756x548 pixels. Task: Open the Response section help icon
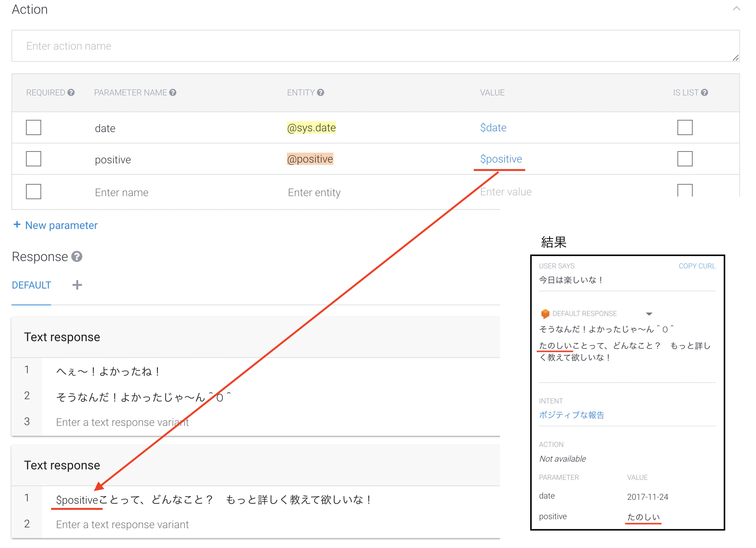tap(77, 256)
